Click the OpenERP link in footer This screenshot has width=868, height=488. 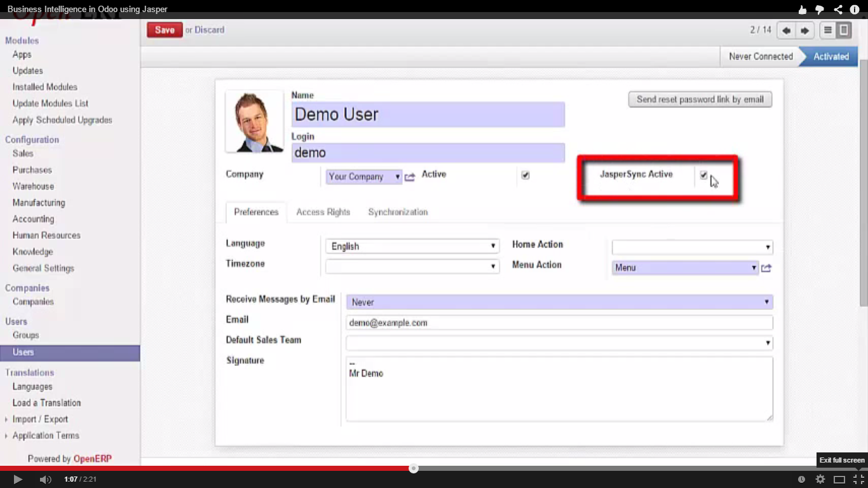click(x=93, y=459)
